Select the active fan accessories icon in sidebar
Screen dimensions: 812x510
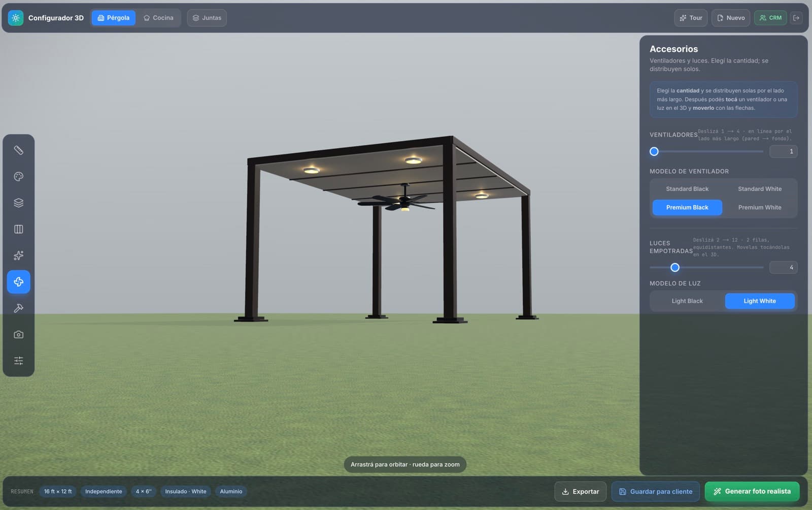(x=19, y=282)
